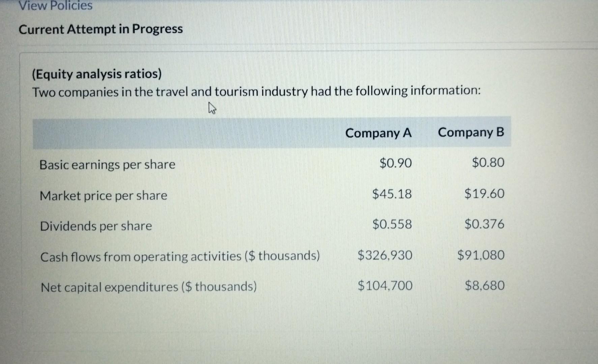Select the Basic earnings per share row label
The image size is (598, 364).
pos(107,164)
